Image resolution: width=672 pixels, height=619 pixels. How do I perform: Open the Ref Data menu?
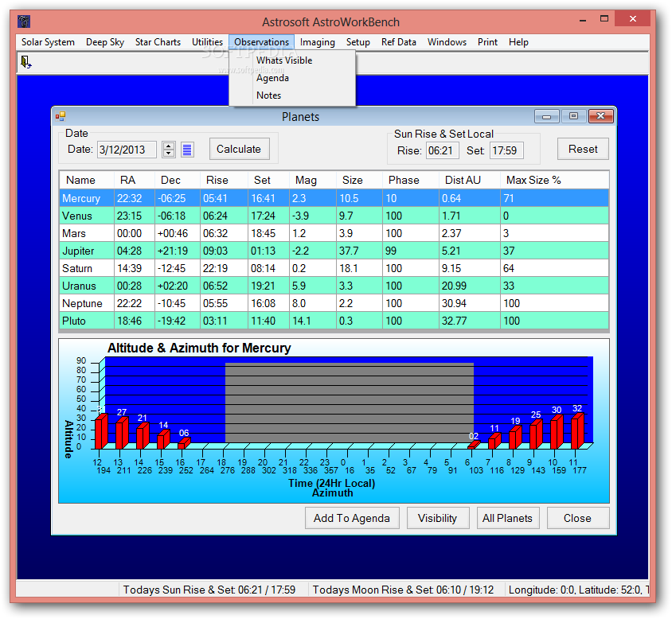click(x=399, y=42)
